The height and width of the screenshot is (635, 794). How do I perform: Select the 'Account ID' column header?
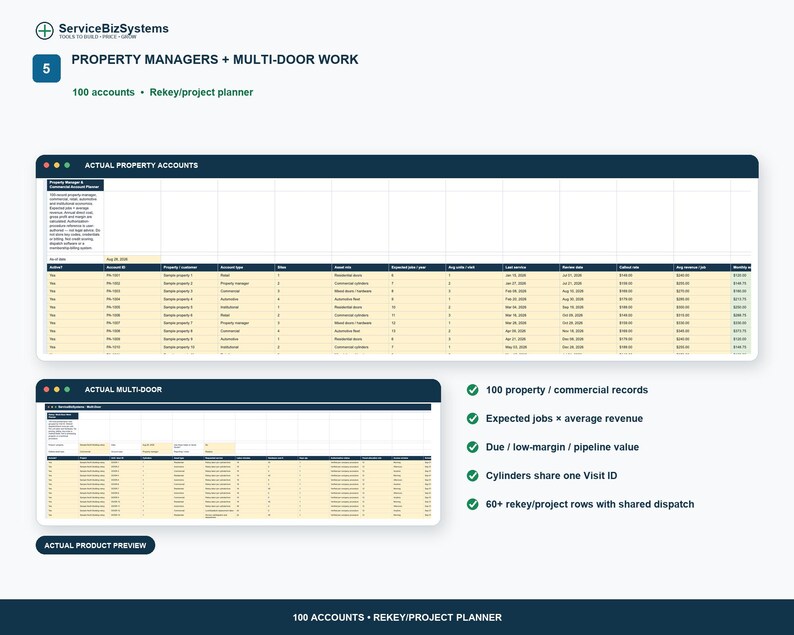[x=132, y=267]
